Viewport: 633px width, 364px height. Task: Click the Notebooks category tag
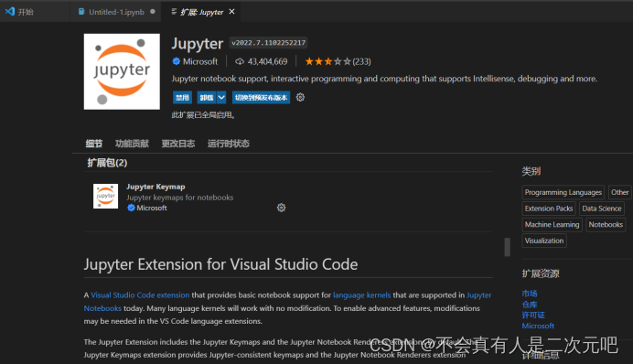point(606,224)
